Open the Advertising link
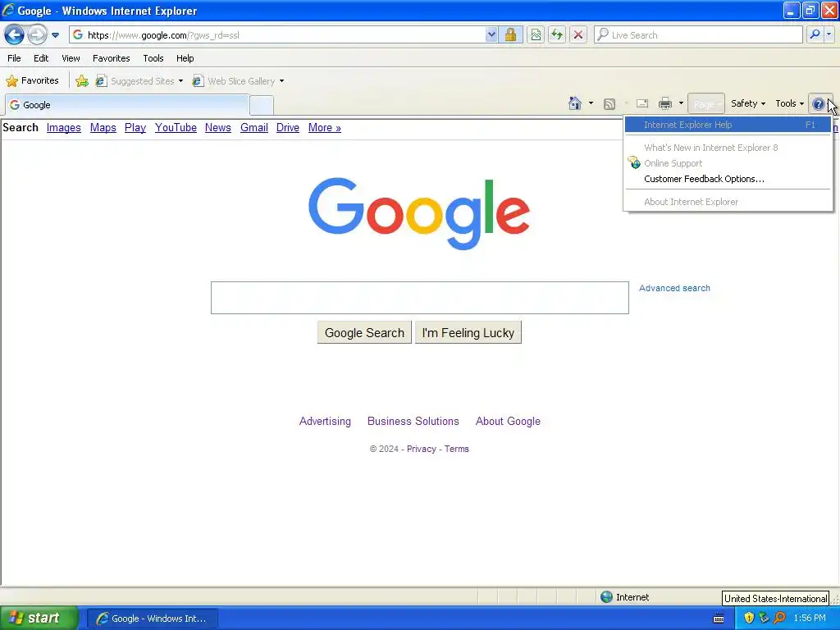Viewport: 840px width, 630px height. pyautogui.click(x=325, y=421)
